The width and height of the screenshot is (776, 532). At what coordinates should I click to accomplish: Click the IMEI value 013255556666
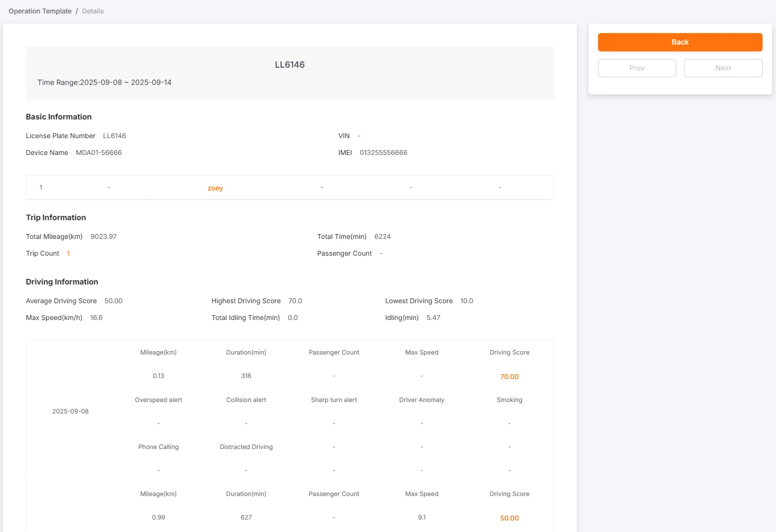[x=383, y=153]
